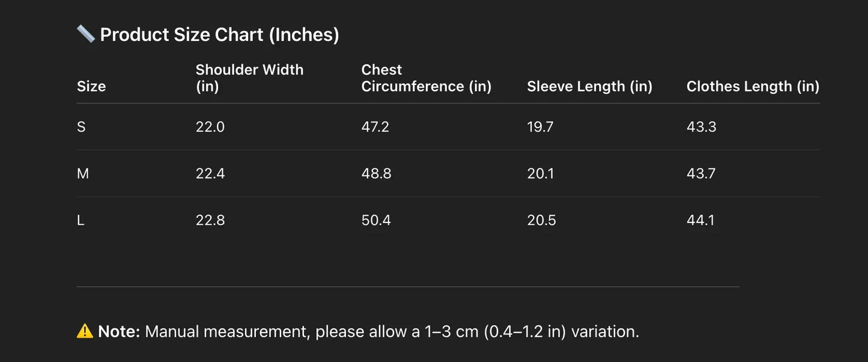Click the M size row label
This screenshot has width=868, height=362.
click(83, 174)
